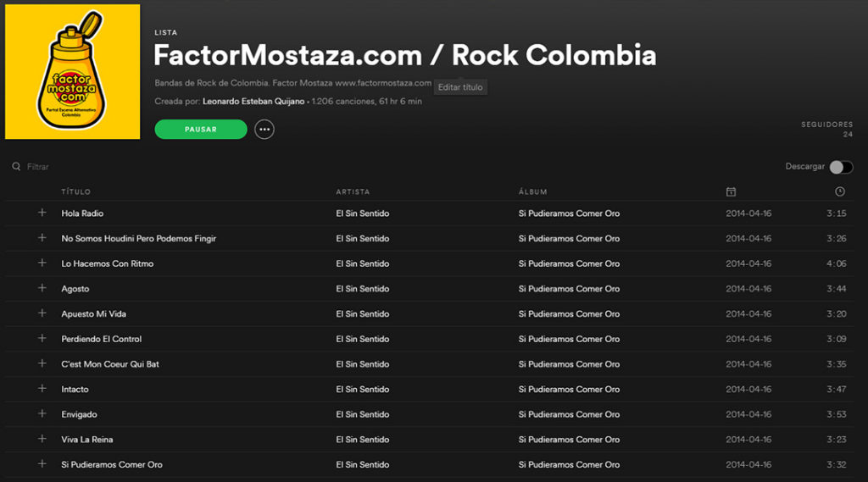The image size is (868, 482).
Task: Open Leonardo Esteban Quijano's profile link
Action: (253, 102)
